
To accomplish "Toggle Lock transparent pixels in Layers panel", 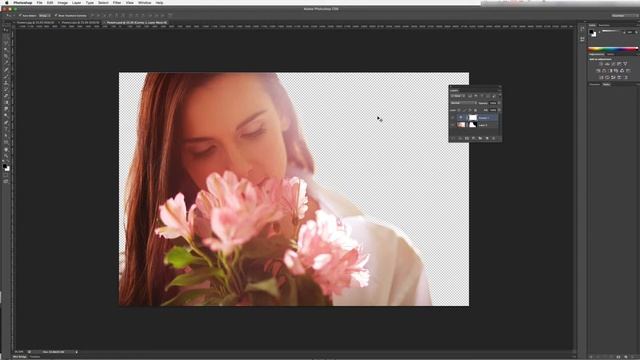I will tap(459, 110).
